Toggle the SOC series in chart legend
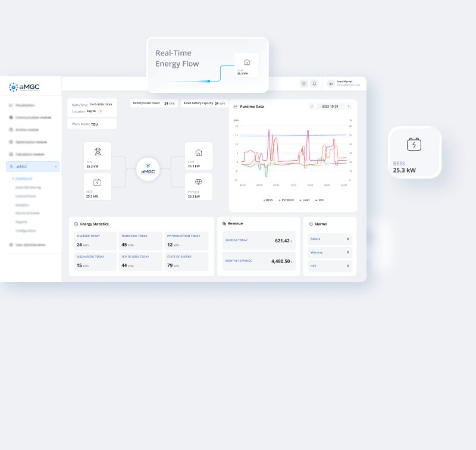The height and width of the screenshot is (450, 476). (320, 200)
